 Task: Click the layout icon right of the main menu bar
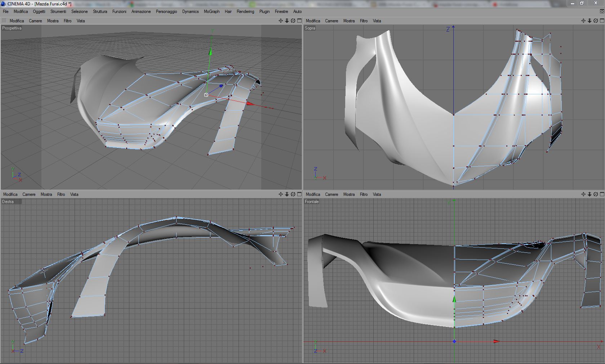coord(602,12)
